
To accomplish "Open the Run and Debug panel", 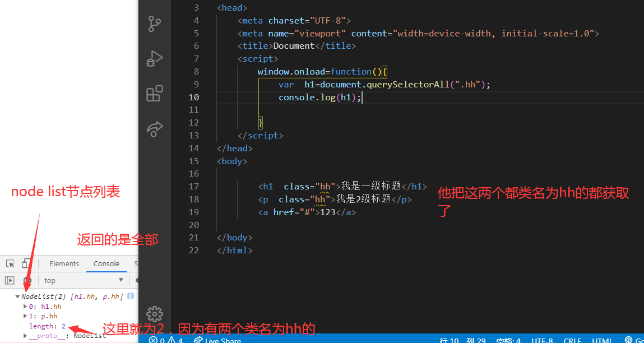I will (x=155, y=59).
